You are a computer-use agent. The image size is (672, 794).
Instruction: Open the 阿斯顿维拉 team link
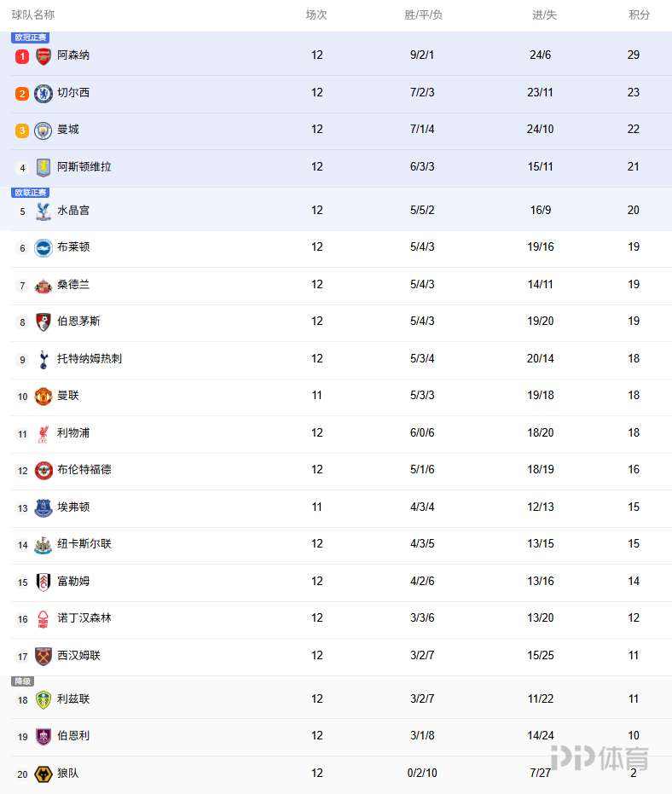[84, 167]
